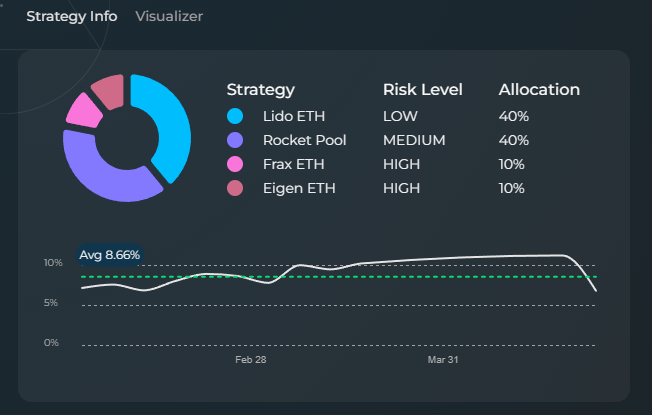The width and height of the screenshot is (652, 415).
Task: Click the Avg 8.66% chart label
Action: coord(109,255)
